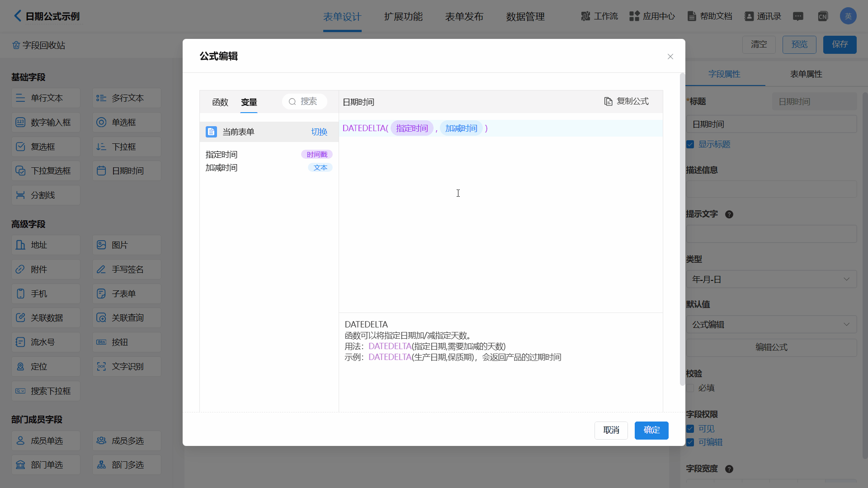
Task: Click the 取消 button
Action: [x=611, y=430]
